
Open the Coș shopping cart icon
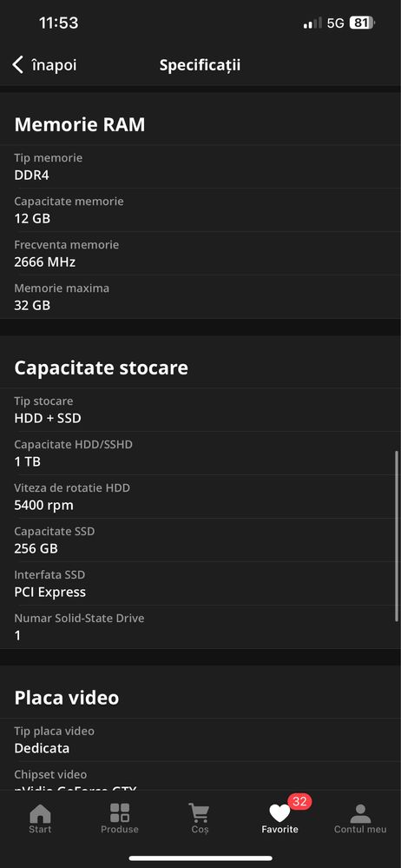click(x=199, y=813)
